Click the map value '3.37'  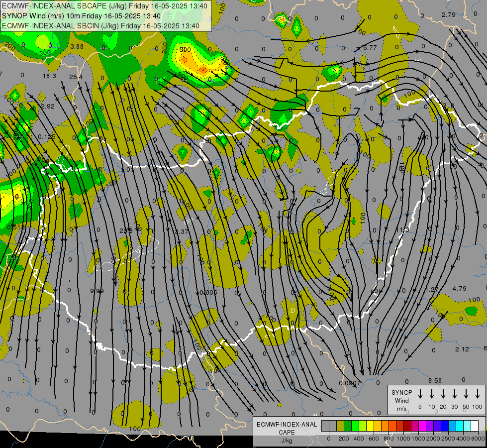point(182,231)
